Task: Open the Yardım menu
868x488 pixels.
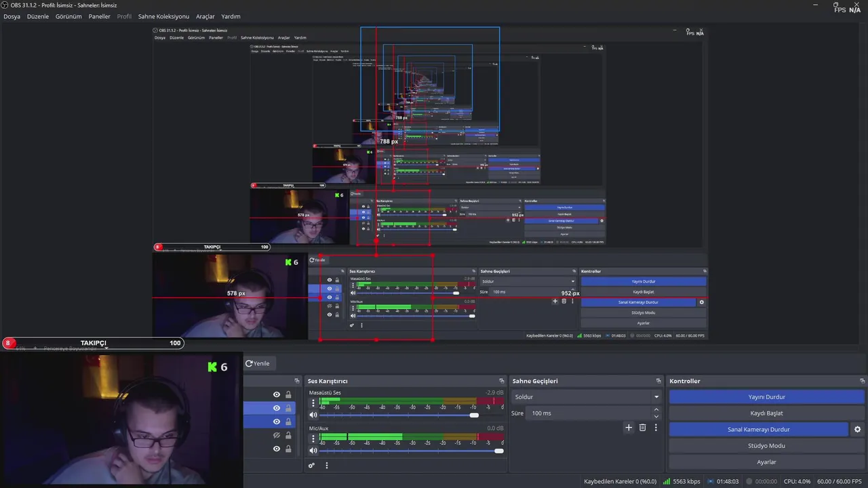Action: point(231,16)
